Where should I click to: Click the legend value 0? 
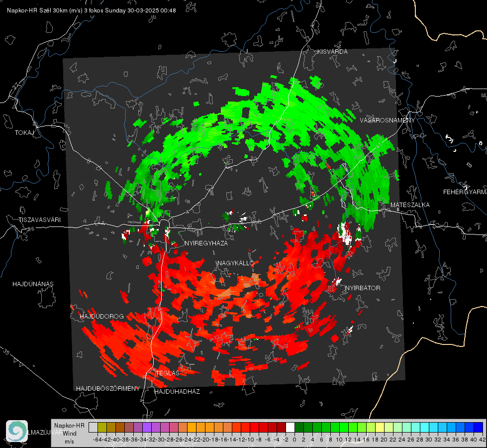pos(294,440)
